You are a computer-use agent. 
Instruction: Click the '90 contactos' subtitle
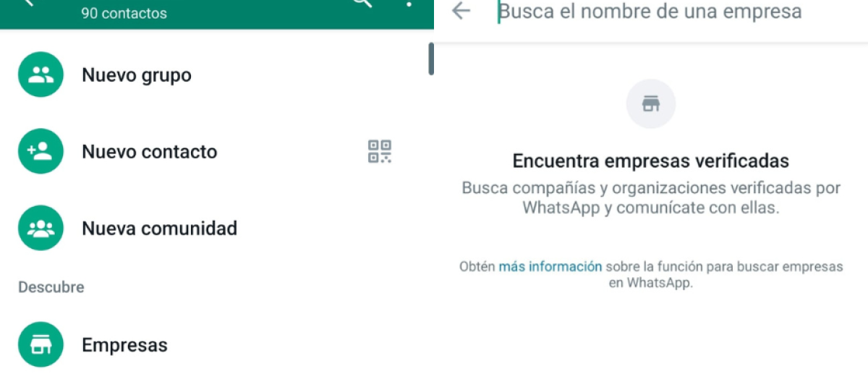click(x=124, y=13)
